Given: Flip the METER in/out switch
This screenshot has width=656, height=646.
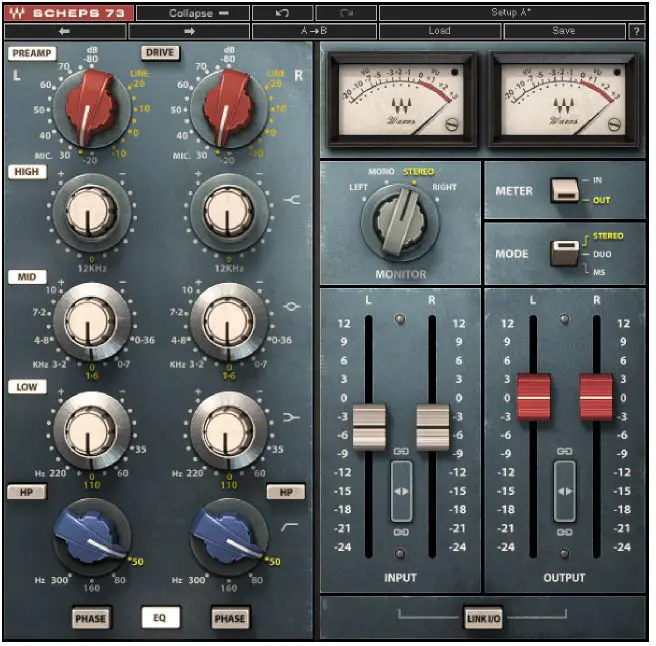Looking at the screenshot, I should (564, 190).
